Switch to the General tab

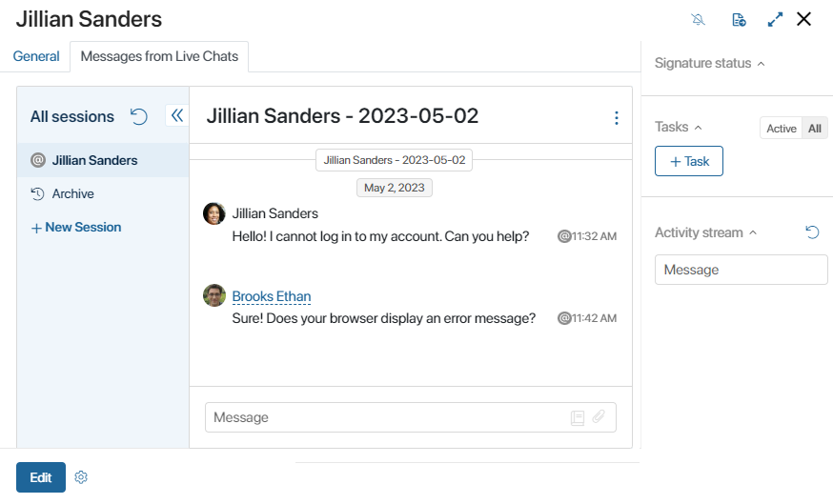(x=36, y=56)
